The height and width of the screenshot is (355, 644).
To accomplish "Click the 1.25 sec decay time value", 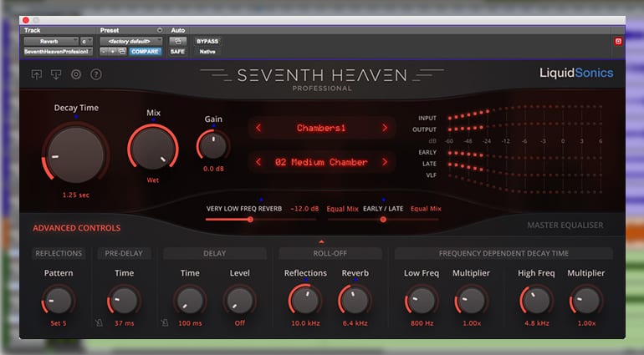I will pyautogui.click(x=75, y=195).
